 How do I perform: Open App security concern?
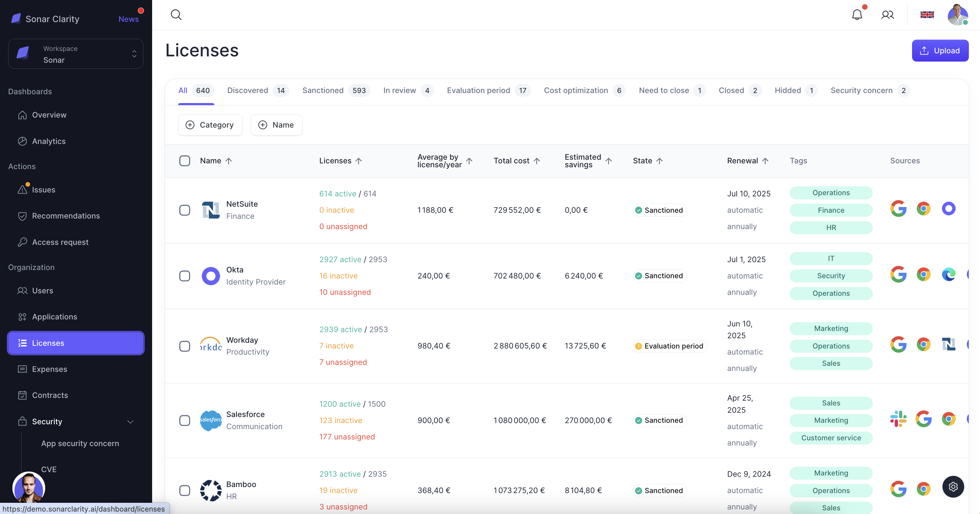click(80, 443)
